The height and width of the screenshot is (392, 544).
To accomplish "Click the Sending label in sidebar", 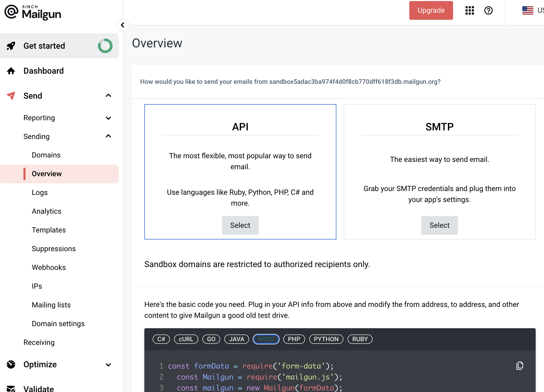I will 36,136.
